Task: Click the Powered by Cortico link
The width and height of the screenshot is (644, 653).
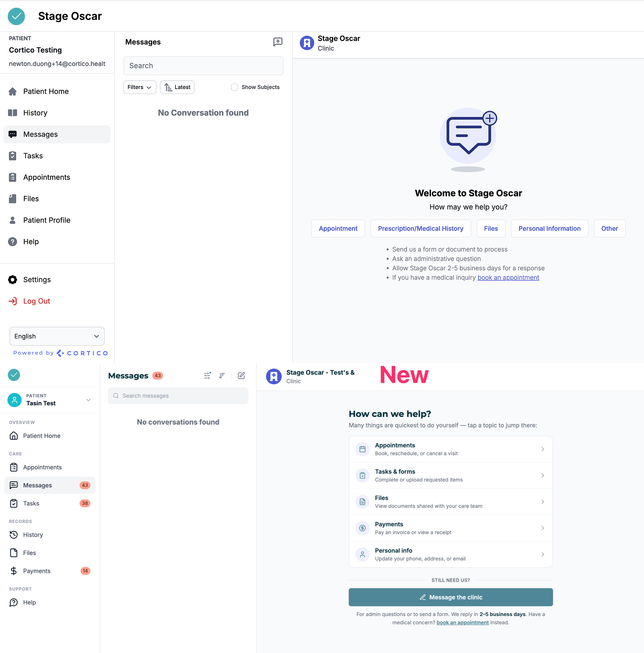Action: tap(61, 353)
